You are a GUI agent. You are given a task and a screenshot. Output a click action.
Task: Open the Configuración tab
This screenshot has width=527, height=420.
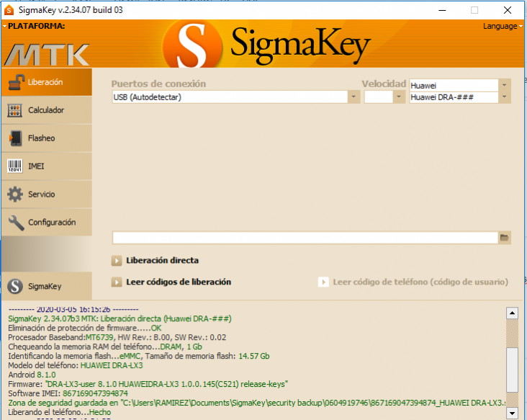[47, 223]
